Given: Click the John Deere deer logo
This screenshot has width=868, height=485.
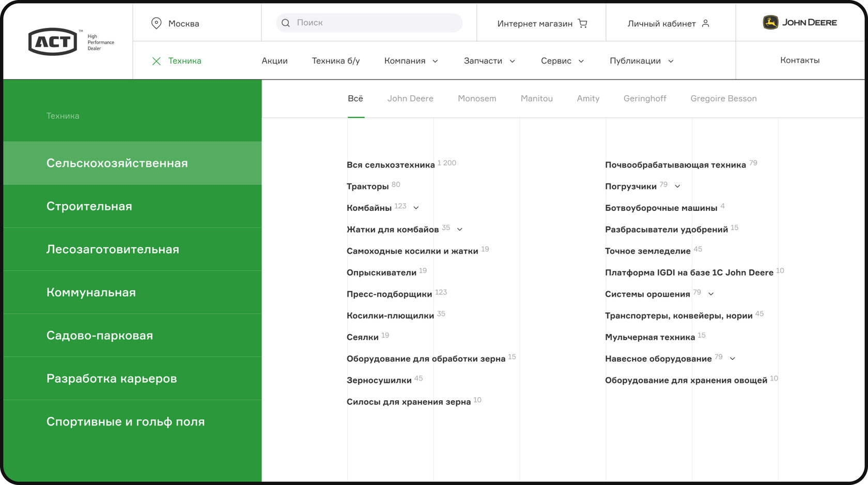Looking at the screenshot, I should pyautogui.click(x=771, y=22).
